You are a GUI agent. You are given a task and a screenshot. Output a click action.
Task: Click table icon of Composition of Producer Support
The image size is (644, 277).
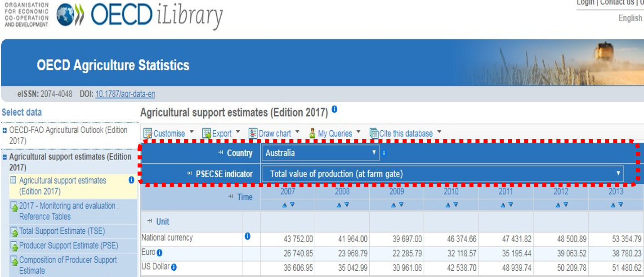tap(14, 260)
